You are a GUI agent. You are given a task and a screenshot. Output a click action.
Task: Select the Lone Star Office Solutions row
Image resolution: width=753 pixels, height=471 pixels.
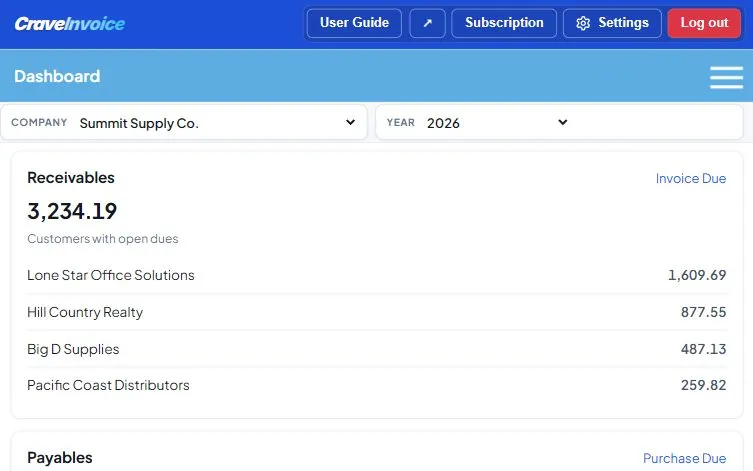tap(377, 275)
